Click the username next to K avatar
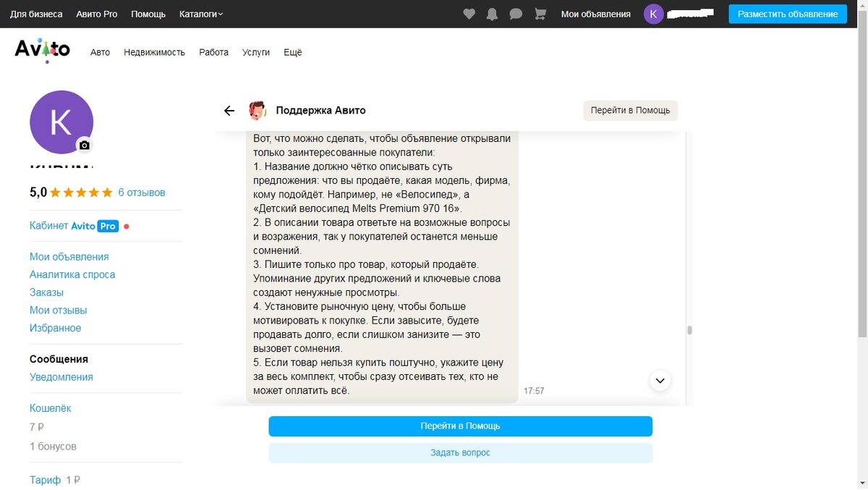Screen dimensions: 868x490 [x=690, y=14]
